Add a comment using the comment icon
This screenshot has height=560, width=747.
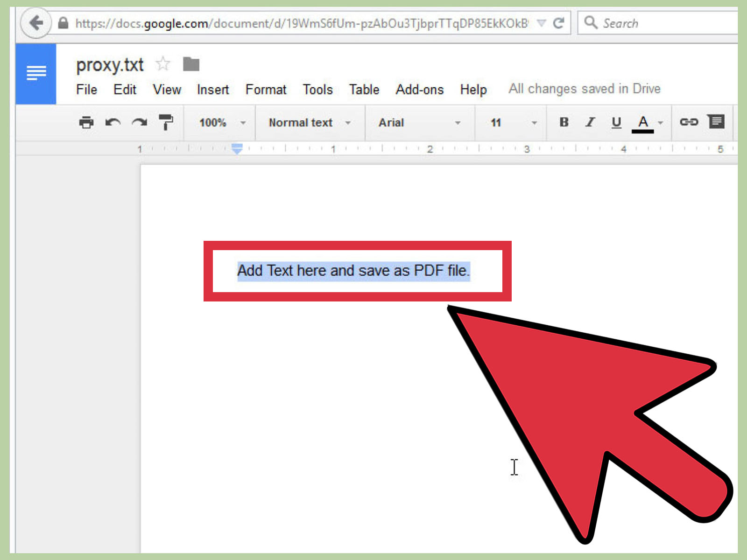[716, 122]
